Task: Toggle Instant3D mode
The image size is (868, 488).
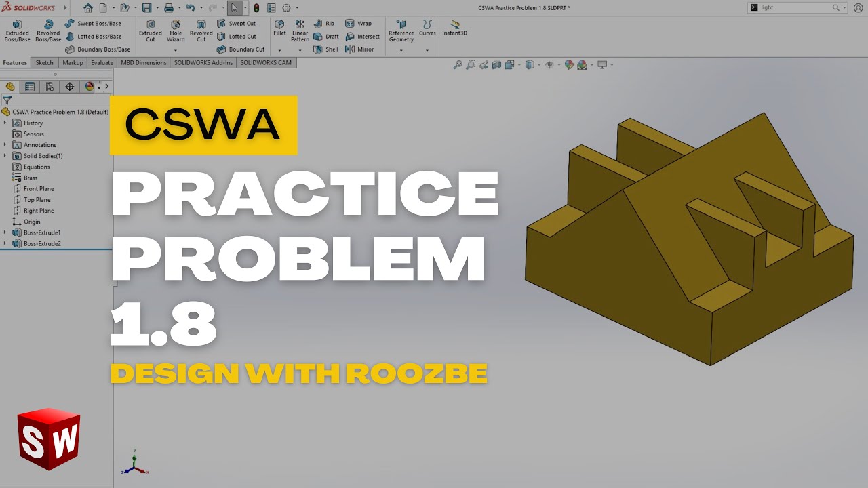Action: point(454,28)
